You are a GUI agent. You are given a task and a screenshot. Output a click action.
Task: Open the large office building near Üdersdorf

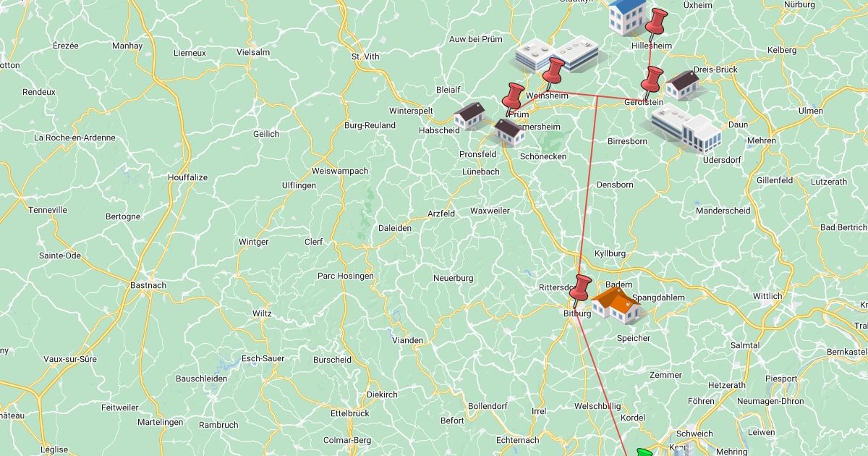coord(686,127)
